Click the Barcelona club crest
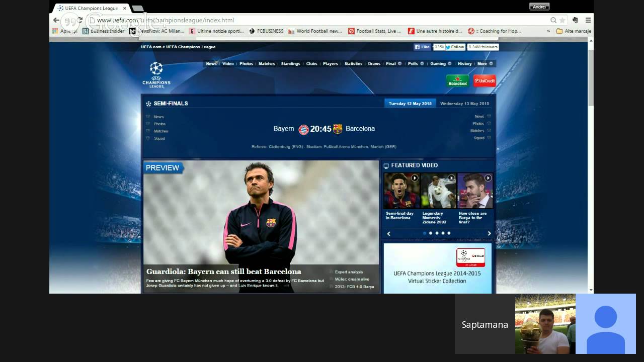 338,129
